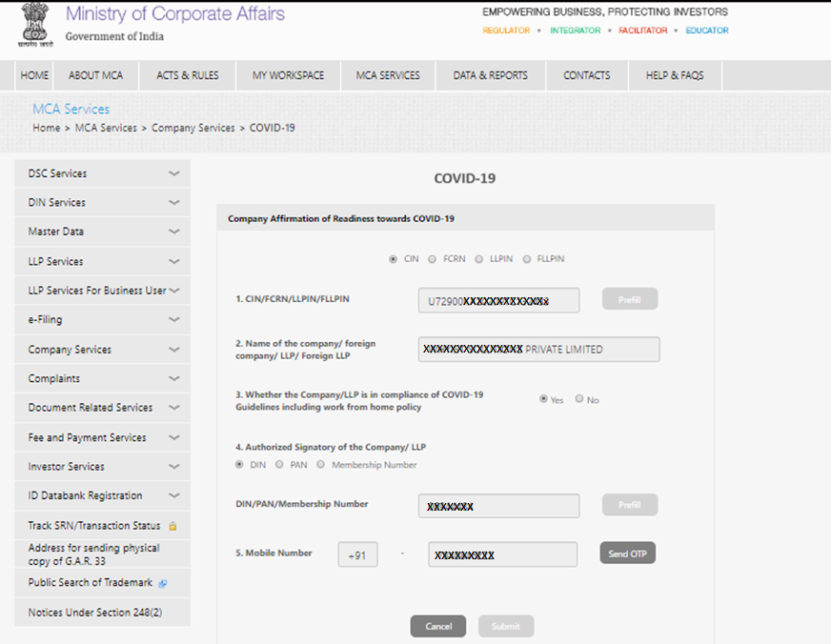This screenshot has width=831, height=644.
Task: Choose Yes for COVID-19 compliance
Action: tap(543, 399)
